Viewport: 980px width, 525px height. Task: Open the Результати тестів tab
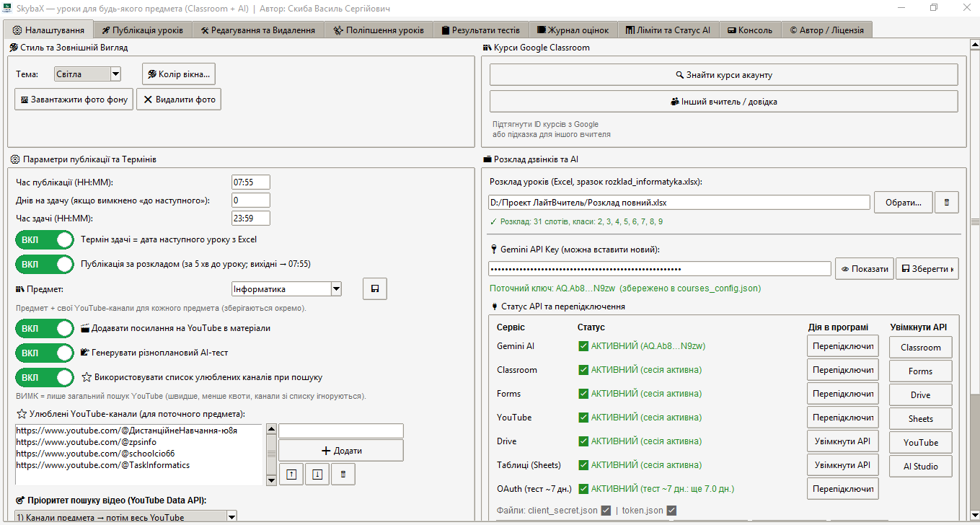(x=481, y=30)
